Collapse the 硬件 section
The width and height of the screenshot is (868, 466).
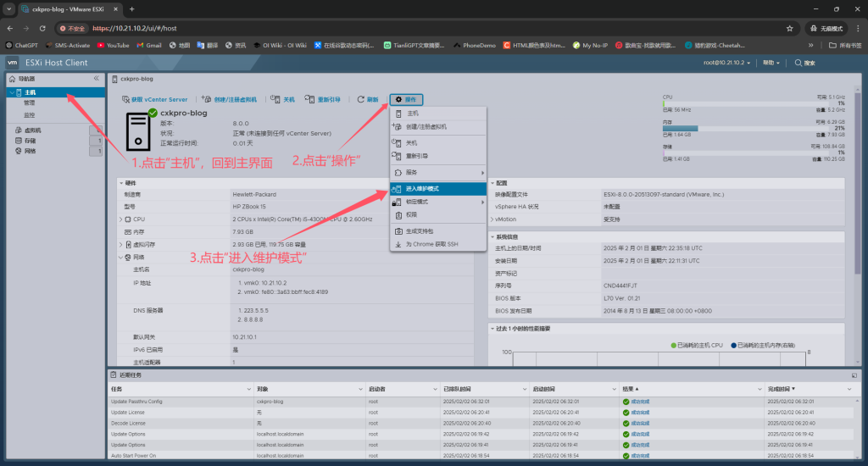coord(121,183)
